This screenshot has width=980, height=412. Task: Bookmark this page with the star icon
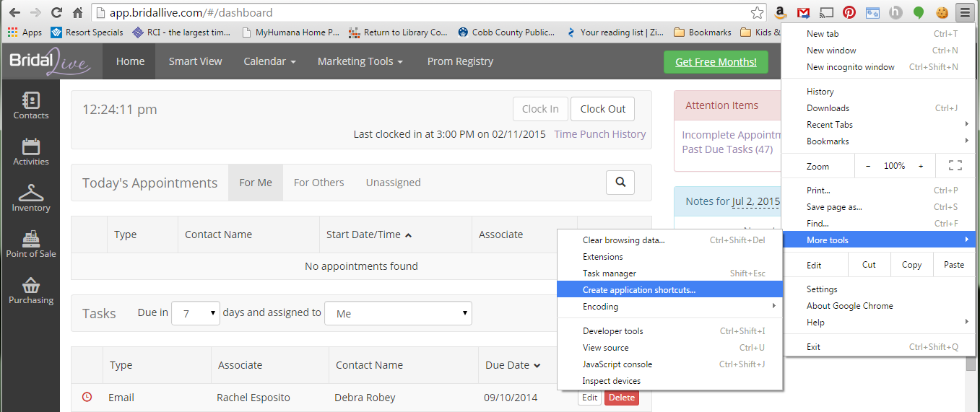coord(757,12)
